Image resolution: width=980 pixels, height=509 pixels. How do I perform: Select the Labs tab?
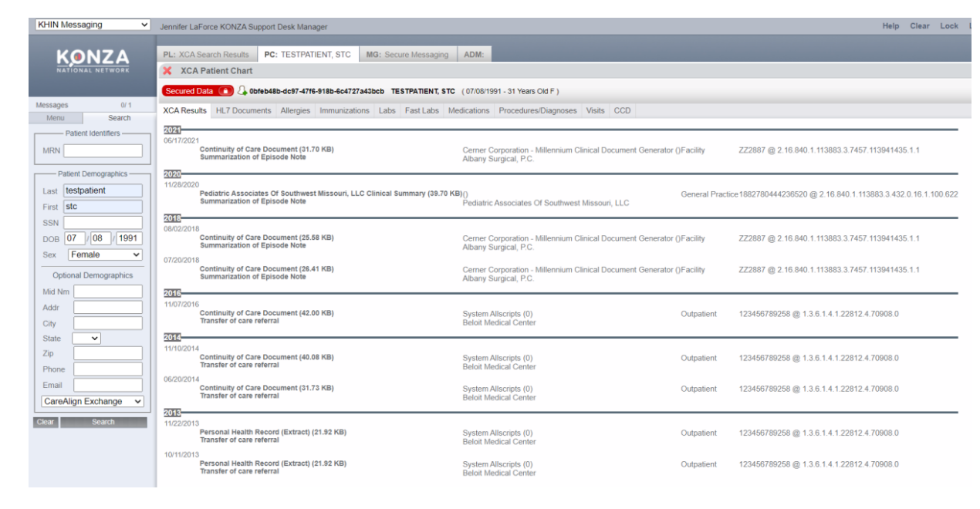(387, 110)
